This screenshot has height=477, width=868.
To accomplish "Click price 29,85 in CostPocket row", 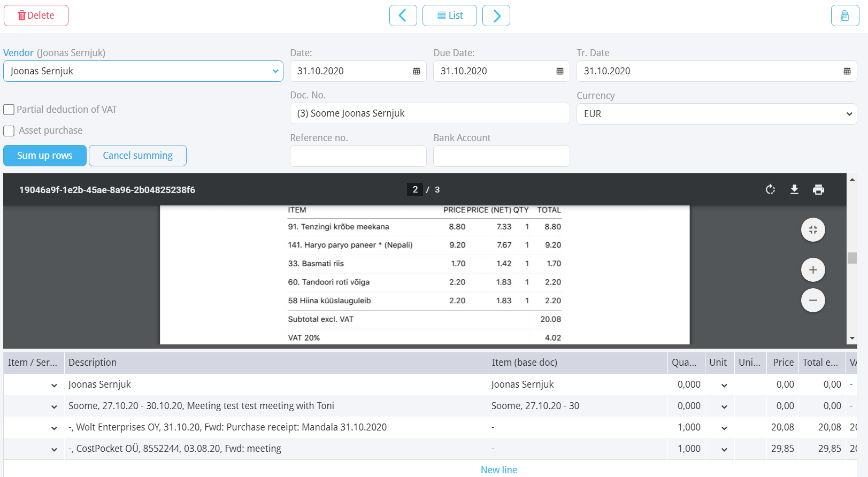I will [x=782, y=449].
